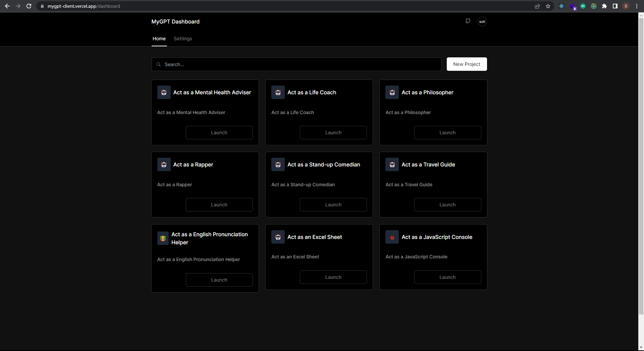This screenshot has width=644, height=351.
Task: Click the 'Act as a Travel Guide' card title
Action: (x=428, y=164)
